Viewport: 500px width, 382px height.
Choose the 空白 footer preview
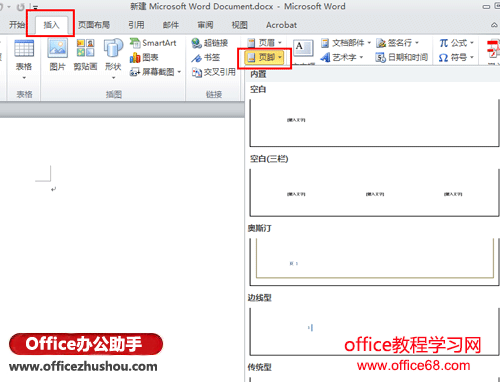[374, 123]
